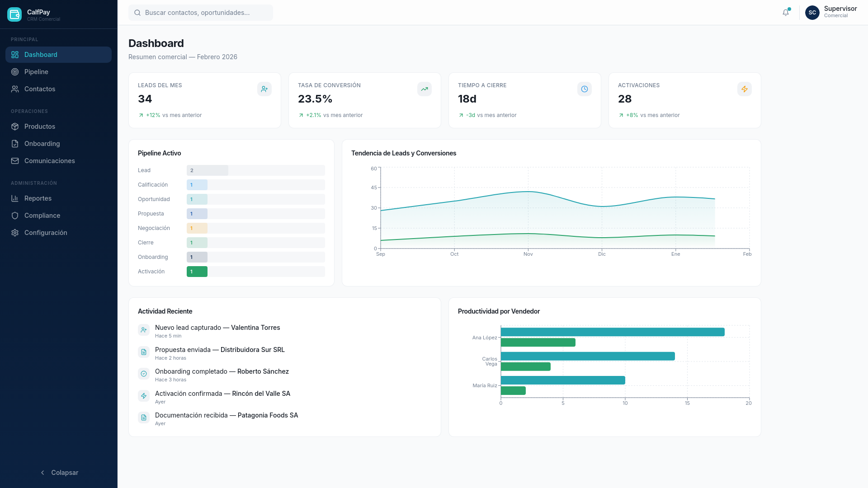Click 'Activación confirmada — Rincón del Valle SA'
Screen dimensions: 868x488
click(223, 394)
